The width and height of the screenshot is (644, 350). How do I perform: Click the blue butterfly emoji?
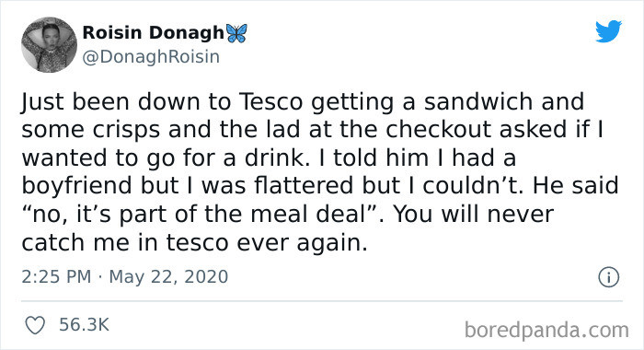[236, 33]
